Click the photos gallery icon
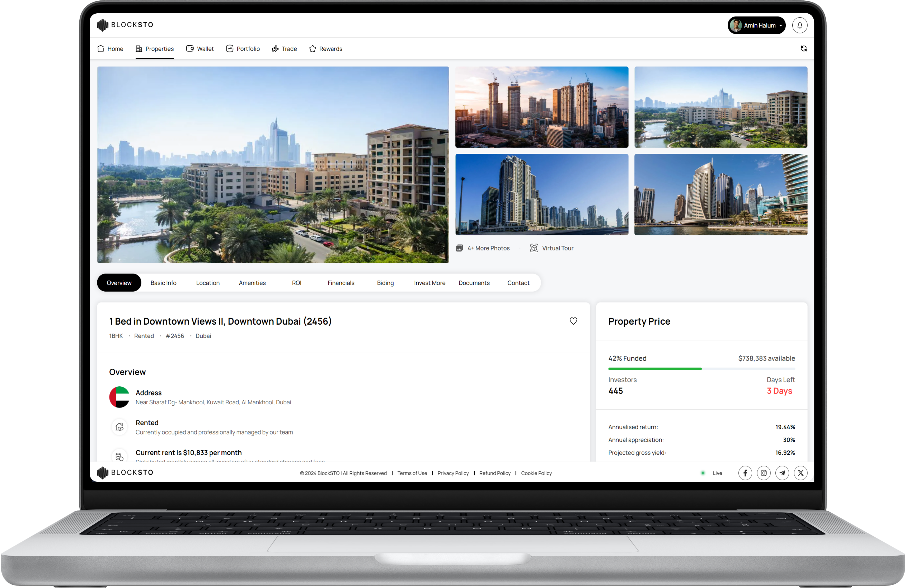The width and height of the screenshot is (906, 588). click(x=459, y=248)
